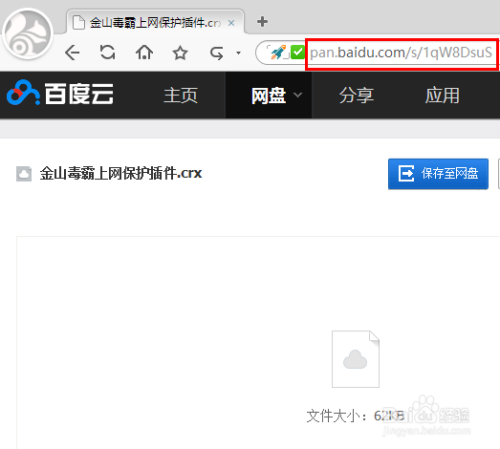Click the UC browser avatar logo

[28, 34]
